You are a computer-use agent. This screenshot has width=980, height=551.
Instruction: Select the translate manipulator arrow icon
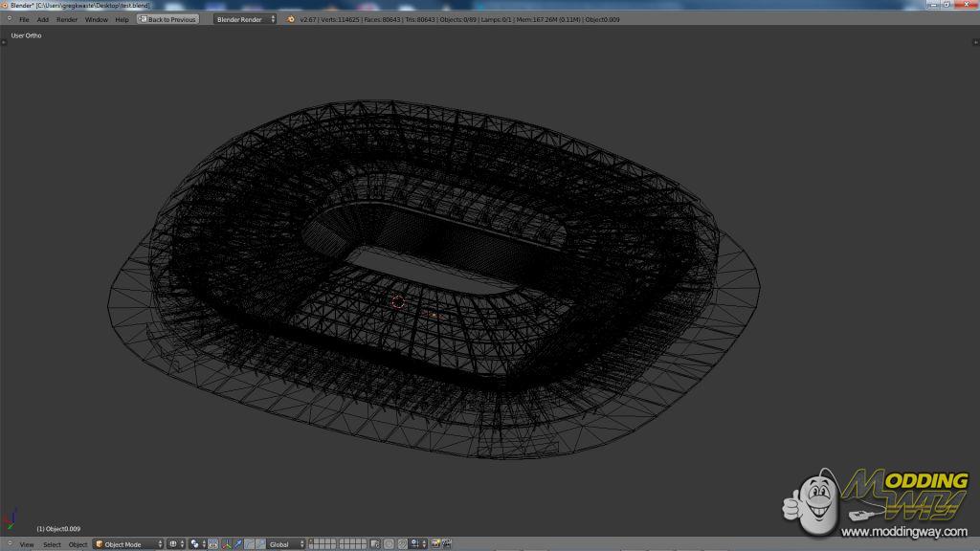(237, 544)
